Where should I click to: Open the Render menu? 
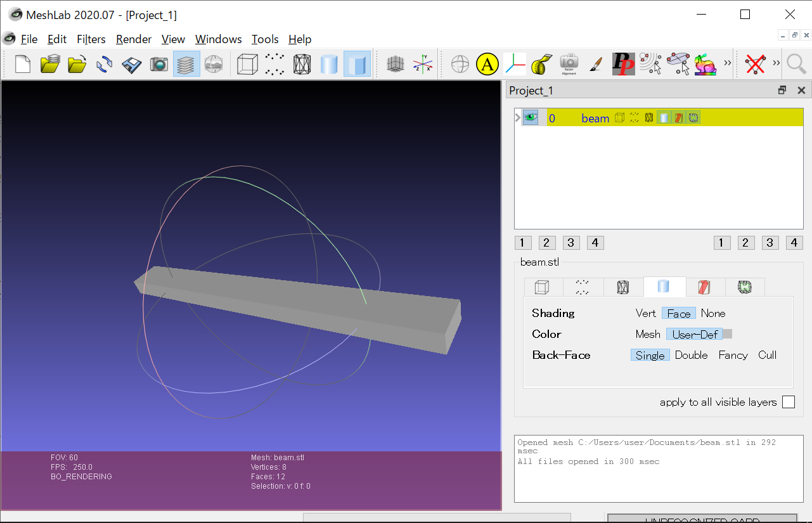point(134,39)
